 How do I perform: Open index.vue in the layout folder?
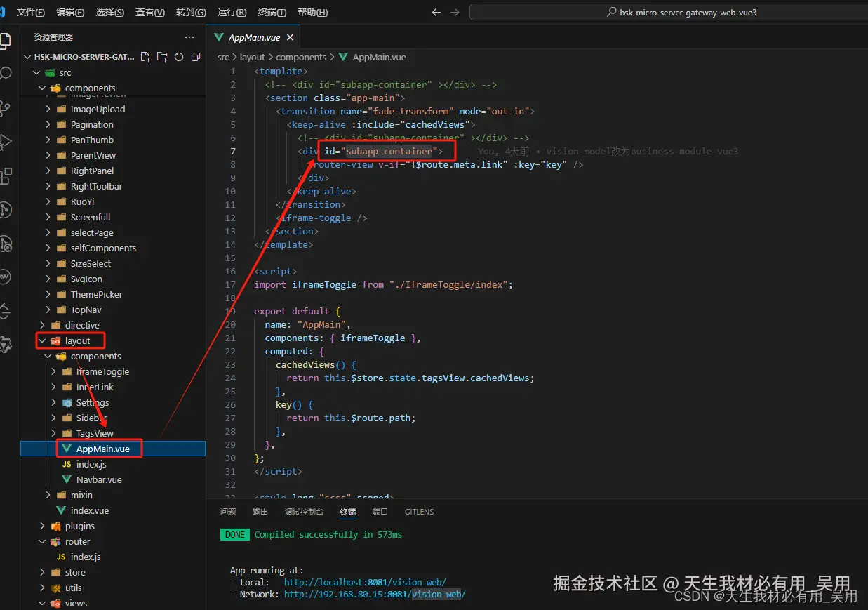(x=113, y=510)
